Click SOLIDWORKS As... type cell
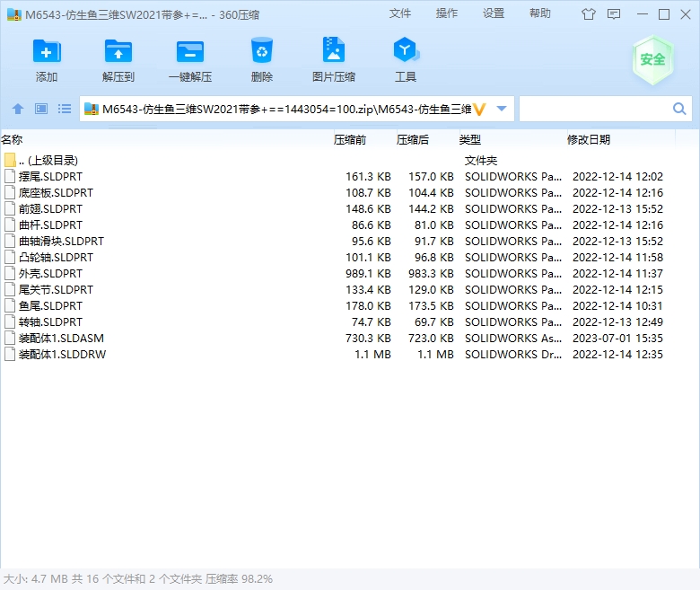Image resolution: width=700 pixels, height=590 pixels. pyautogui.click(x=513, y=338)
